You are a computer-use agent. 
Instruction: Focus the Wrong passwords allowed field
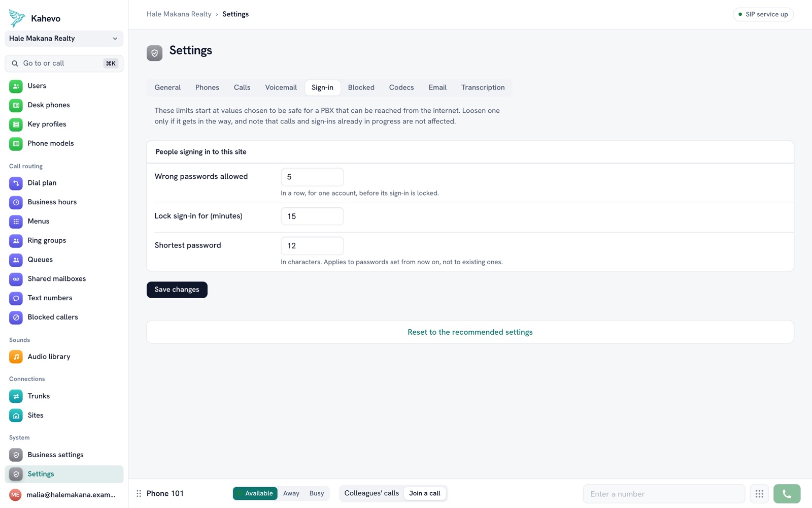312,177
